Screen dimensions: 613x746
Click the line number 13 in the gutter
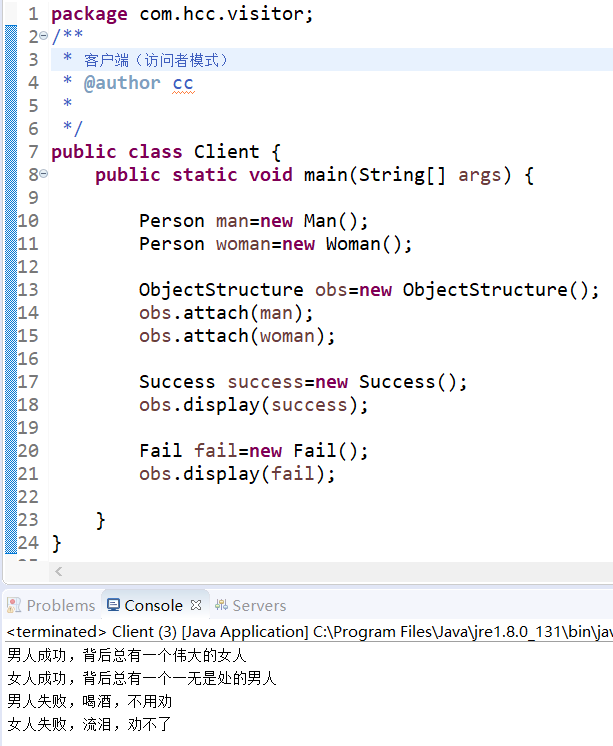click(28, 290)
